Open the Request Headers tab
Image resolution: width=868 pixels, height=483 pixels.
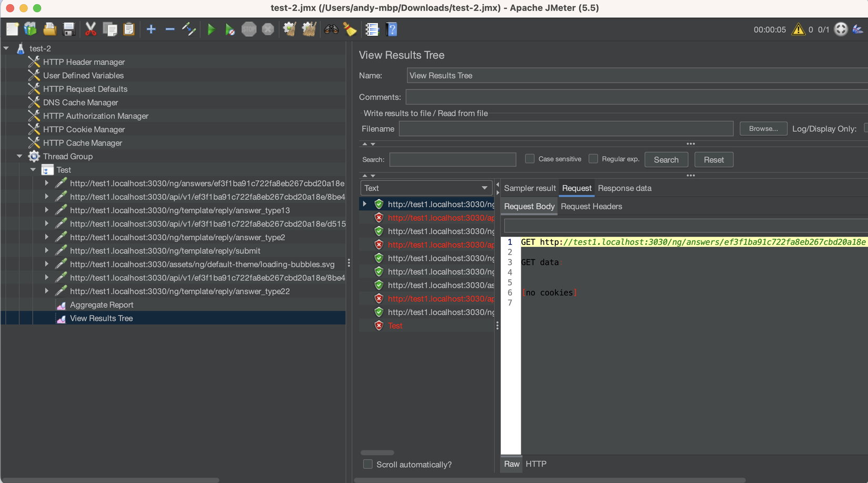(x=591, y=206)
